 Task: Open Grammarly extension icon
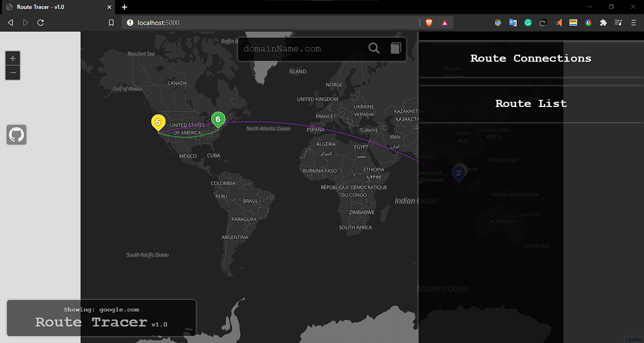[x=528, y=23]
